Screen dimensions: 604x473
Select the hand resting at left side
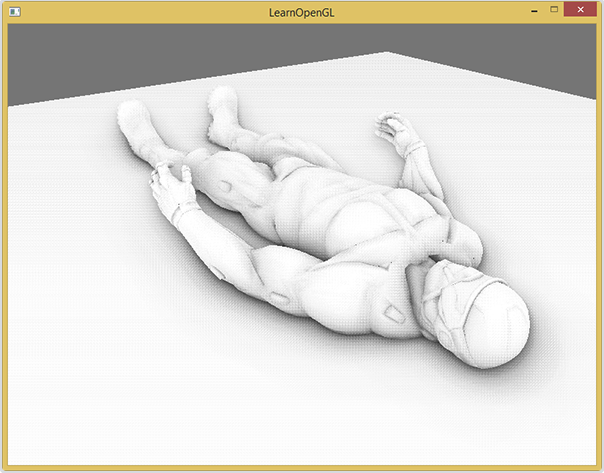172,187
